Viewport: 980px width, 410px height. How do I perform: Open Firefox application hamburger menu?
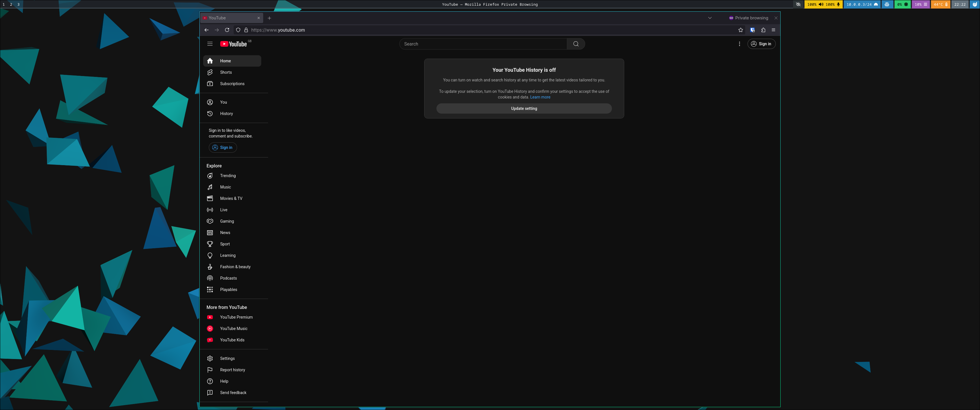(x=773, y=30)
